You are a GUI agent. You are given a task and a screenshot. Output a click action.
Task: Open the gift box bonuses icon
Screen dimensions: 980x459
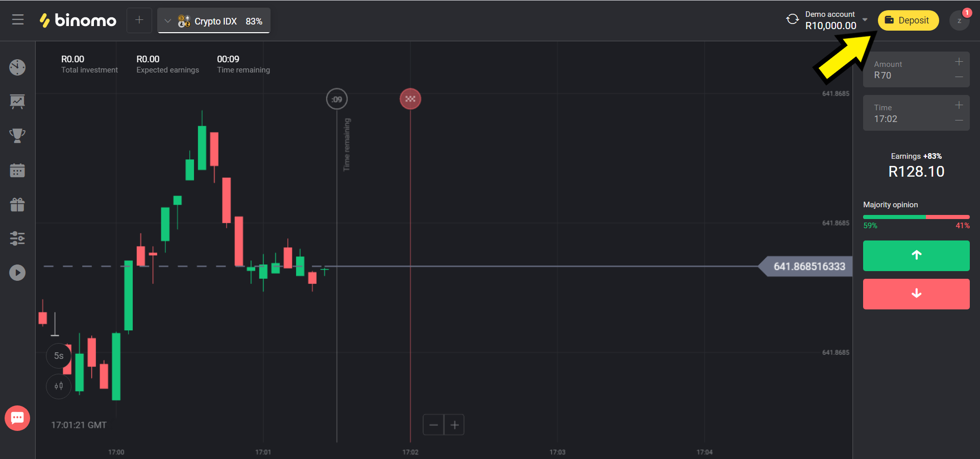click(17, 204)
